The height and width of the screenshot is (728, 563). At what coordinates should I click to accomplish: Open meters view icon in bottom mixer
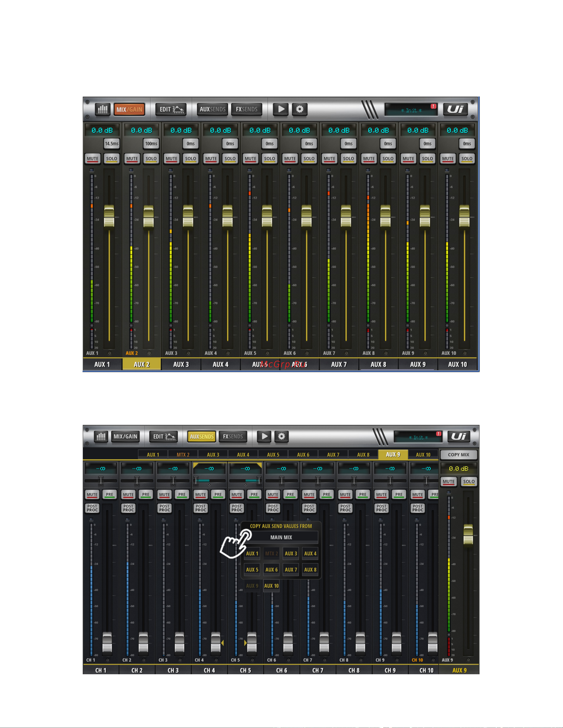101,436
